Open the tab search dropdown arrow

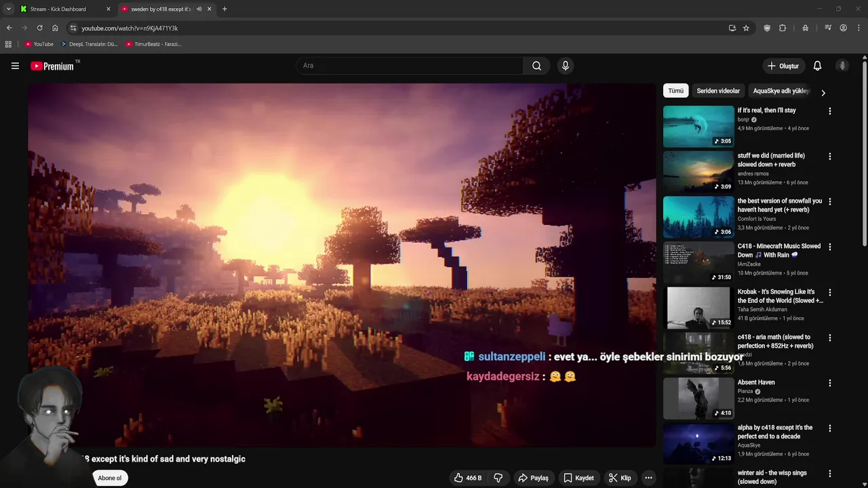[x=8, y=9]
